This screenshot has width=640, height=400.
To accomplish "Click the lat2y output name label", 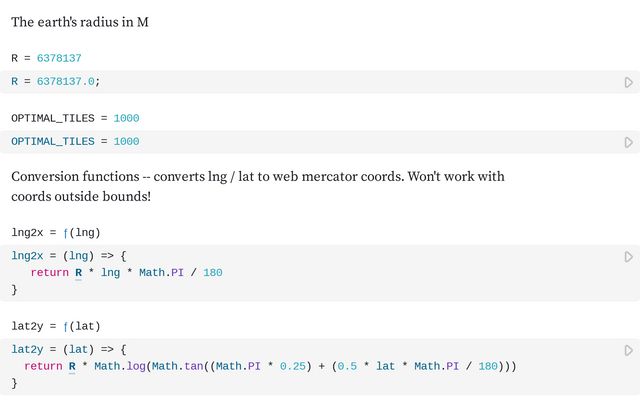I will (x=27, y=326).
